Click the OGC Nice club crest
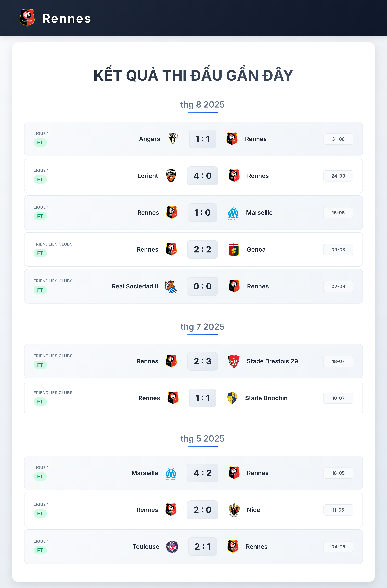Screen dimensions: 387x588 click(x=234, y=510)
